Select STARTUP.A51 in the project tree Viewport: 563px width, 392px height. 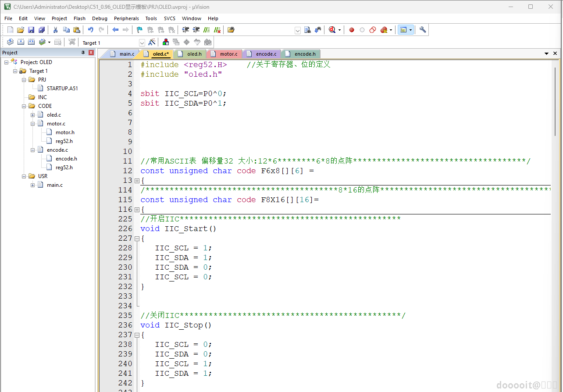click(62, 88)
